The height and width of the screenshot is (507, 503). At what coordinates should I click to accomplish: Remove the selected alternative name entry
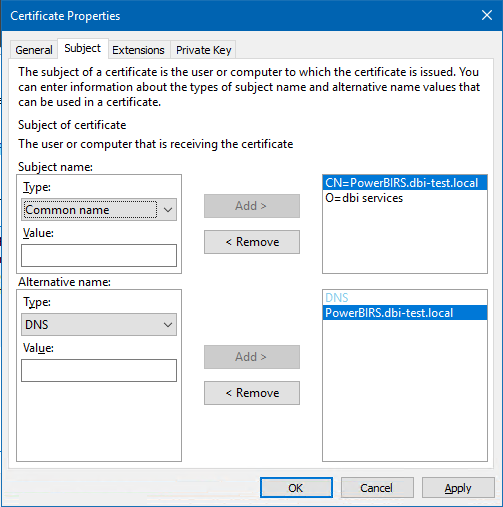click(252, 393)
